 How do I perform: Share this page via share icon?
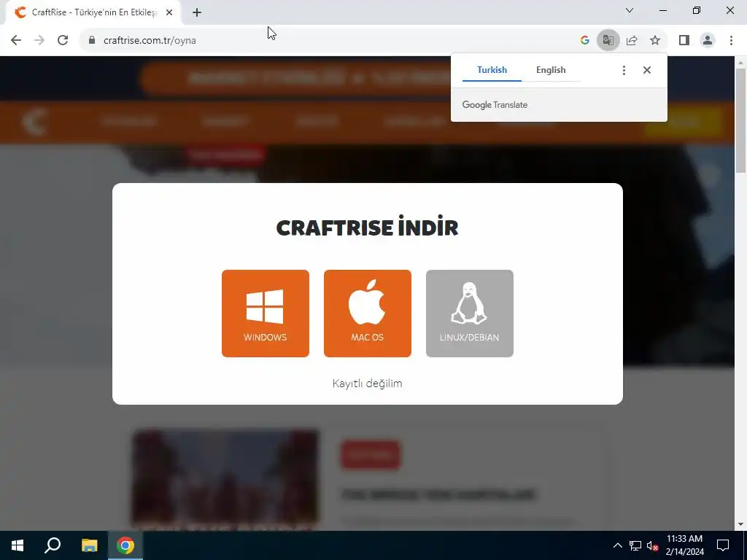pos(632,41)
